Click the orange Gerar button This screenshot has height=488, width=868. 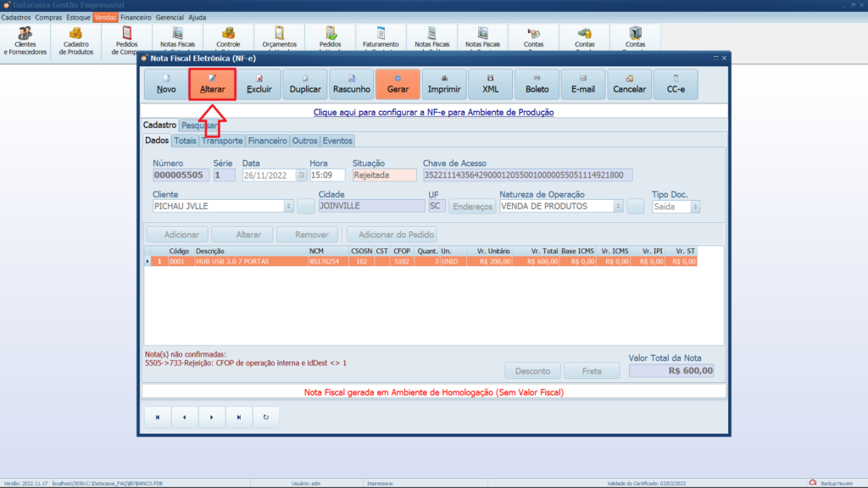398,85
